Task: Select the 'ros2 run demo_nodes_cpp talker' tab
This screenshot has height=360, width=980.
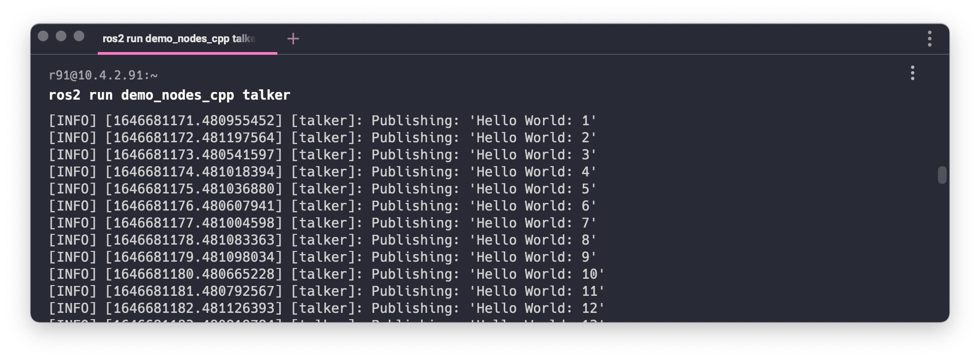Action: click(188, 39)
